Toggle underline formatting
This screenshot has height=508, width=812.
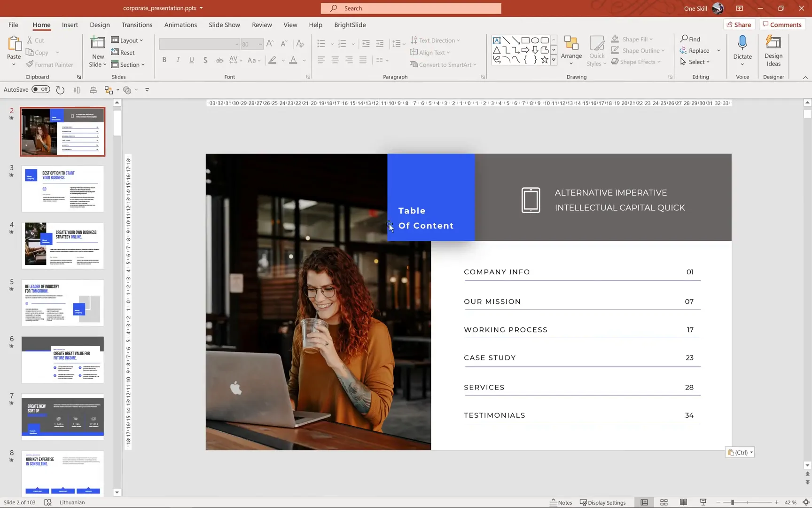point(191,60)
